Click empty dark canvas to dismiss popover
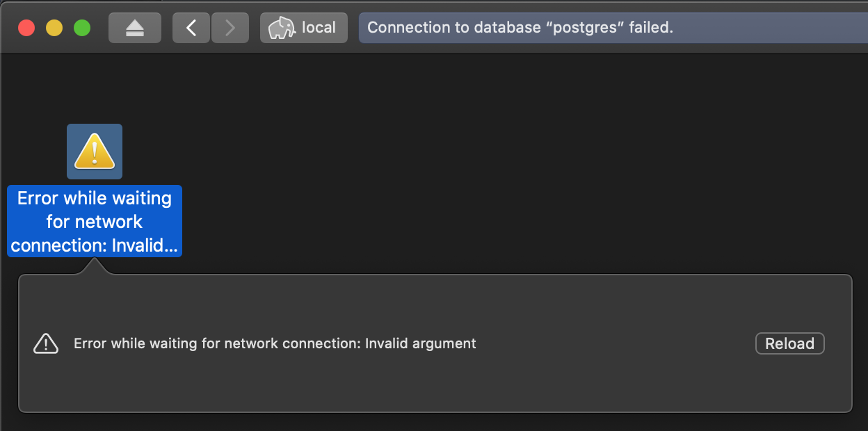The height and width of the screenshot is (431, 868). coord(487,160)
